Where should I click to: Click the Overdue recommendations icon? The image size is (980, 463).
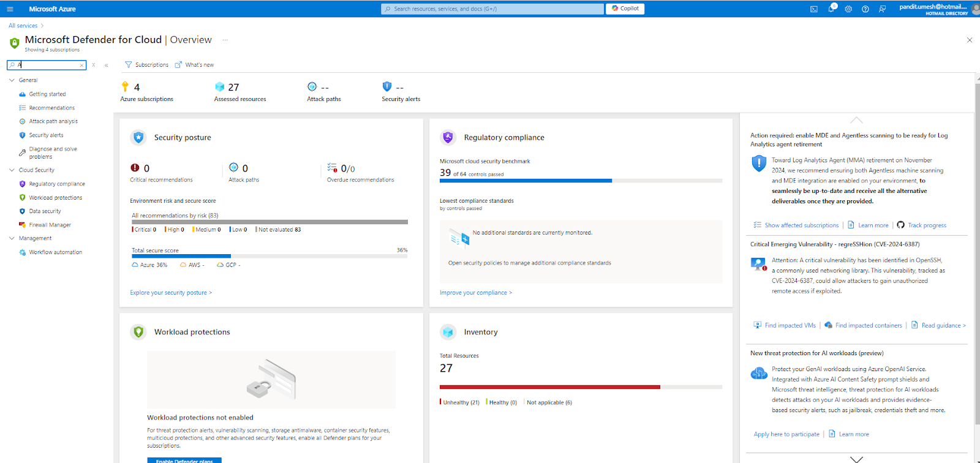[x=333, y=168]
